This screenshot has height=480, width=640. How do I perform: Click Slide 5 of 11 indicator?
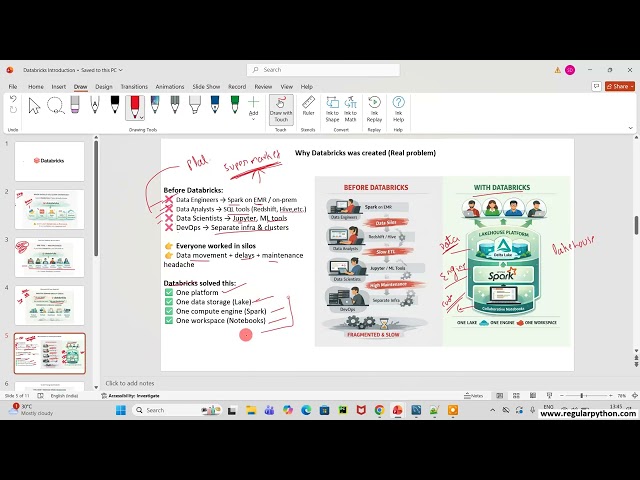17,396
